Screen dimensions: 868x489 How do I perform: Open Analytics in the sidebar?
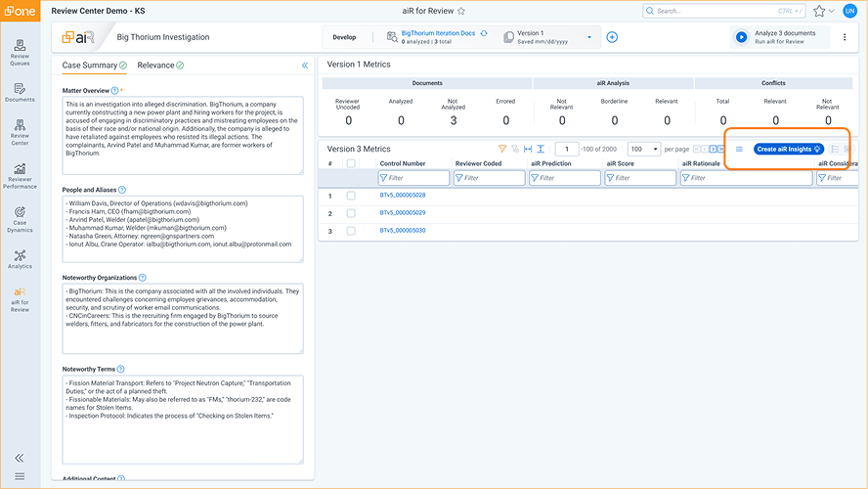point(20,259)
